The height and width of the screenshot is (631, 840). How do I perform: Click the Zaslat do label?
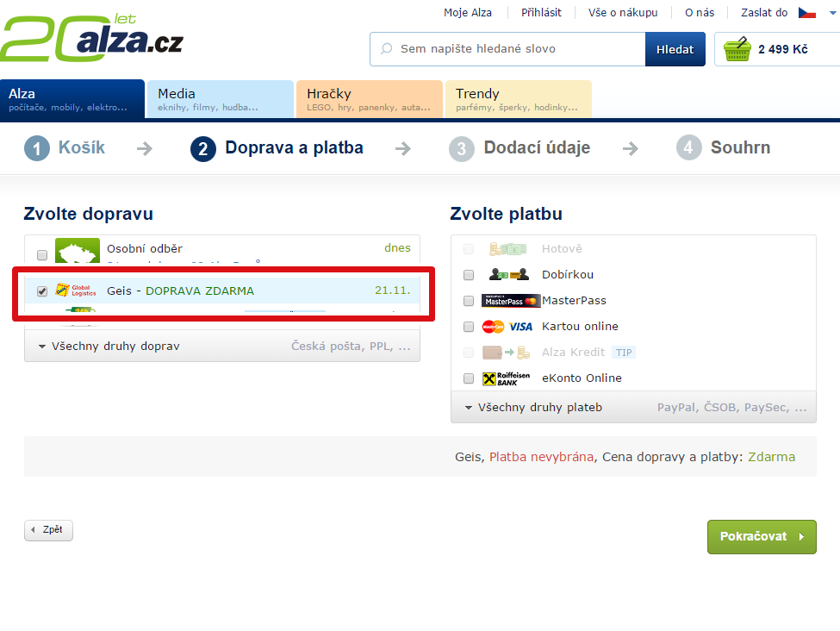[764, 12]
